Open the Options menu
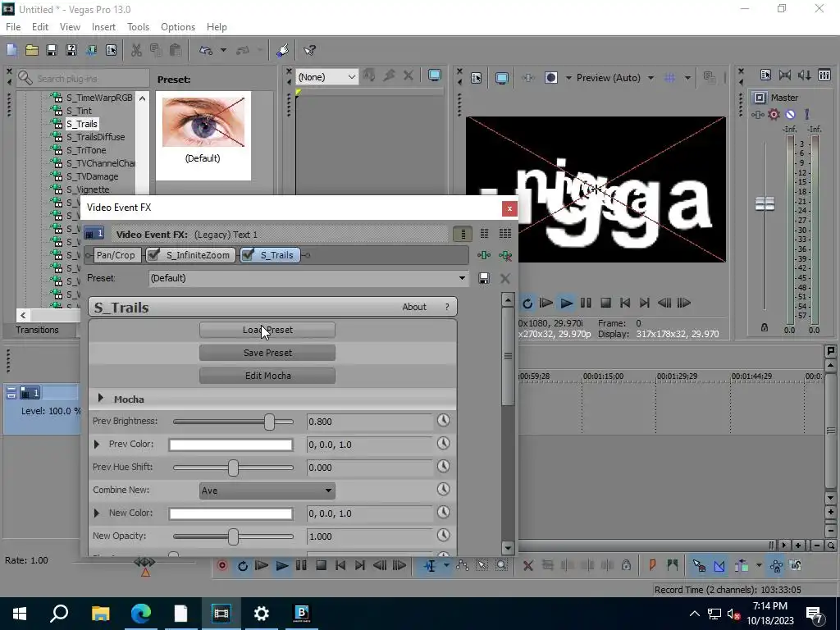Image resolution: width=840 pixels, height=630 pixels. [178, 27]
